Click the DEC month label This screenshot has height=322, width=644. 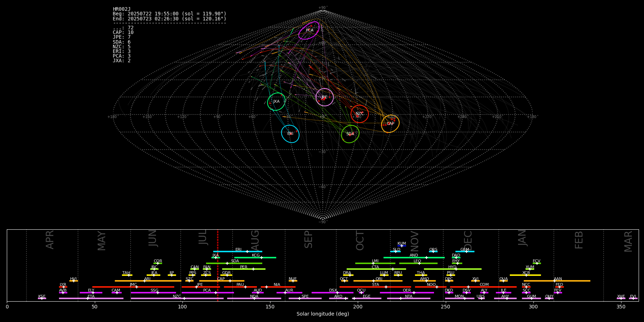pos(468,240)
